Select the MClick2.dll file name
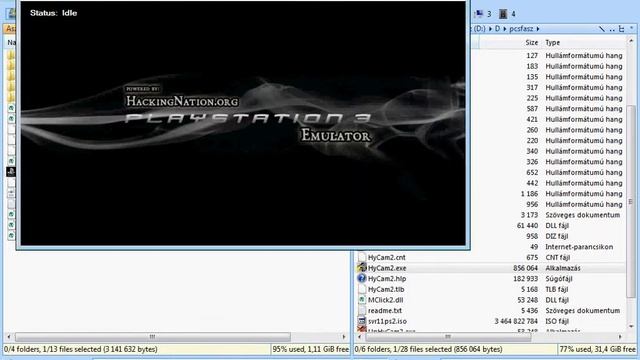Screen dimensions: 640x360 point(385,300)
